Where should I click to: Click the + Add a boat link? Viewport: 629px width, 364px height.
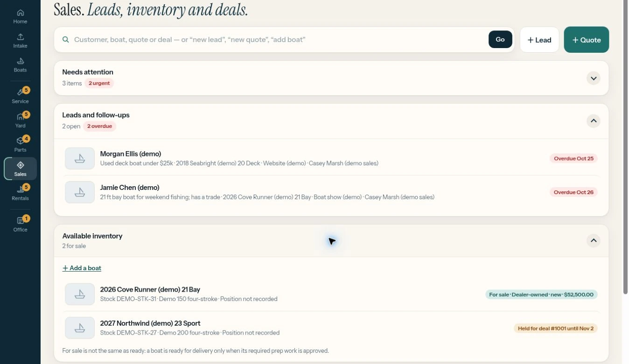[82, 268]
